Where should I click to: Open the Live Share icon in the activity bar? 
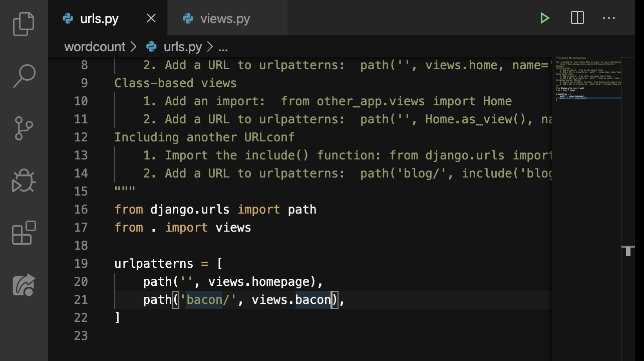pyautogui.click(x=24, y=285)
